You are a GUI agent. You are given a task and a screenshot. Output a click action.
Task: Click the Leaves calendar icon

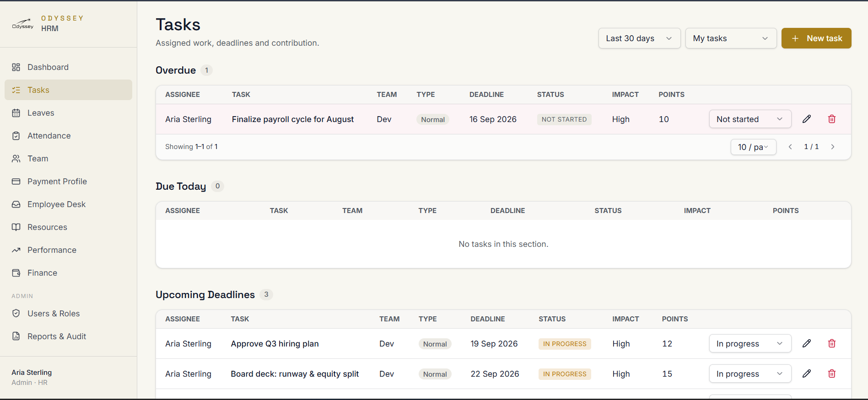[16, 113]
